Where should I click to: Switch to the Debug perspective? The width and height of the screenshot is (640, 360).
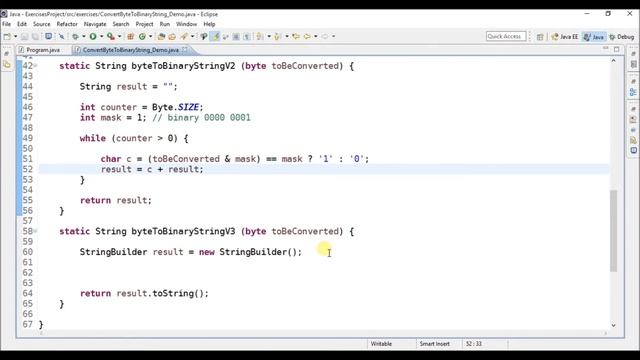click(x=621, y=37)
